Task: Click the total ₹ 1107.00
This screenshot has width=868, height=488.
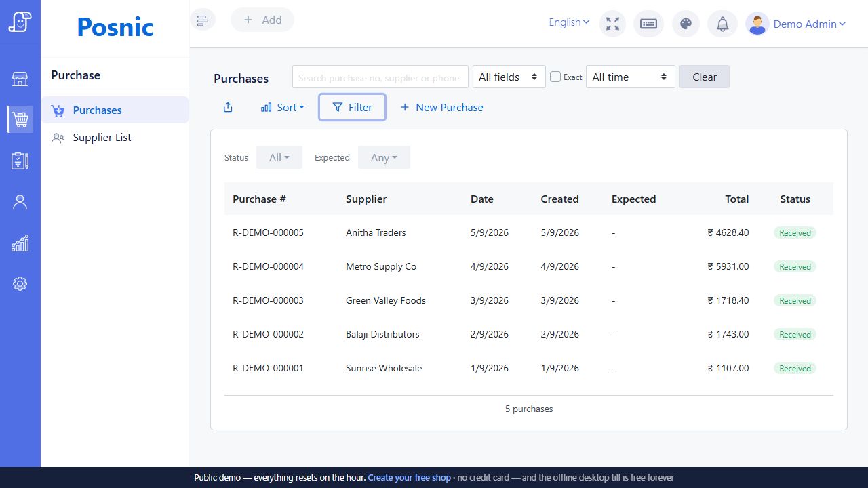Action: (x=728, y=368)
